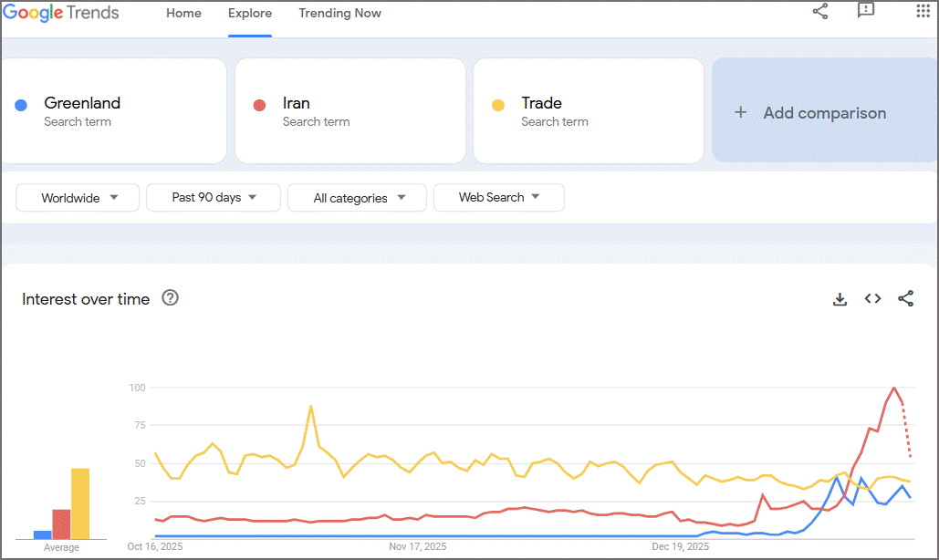Click the blue Greenland color dot
Viewport: 939px width, 560px height.
tap(21, 105)
